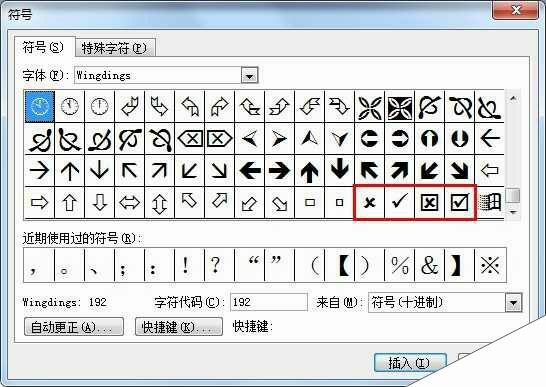
Task: Select the bold down arrow symbol
Action: [340, 171]
